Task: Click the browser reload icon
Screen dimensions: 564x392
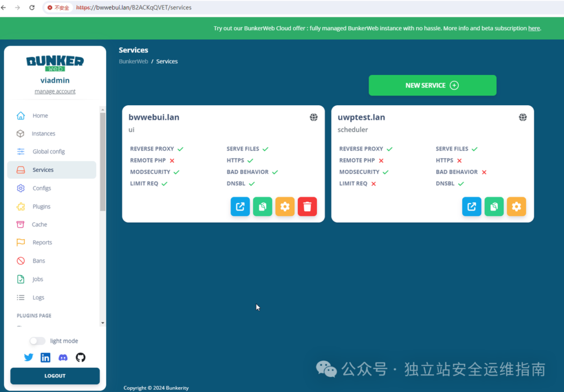Action: coord(32,8)
